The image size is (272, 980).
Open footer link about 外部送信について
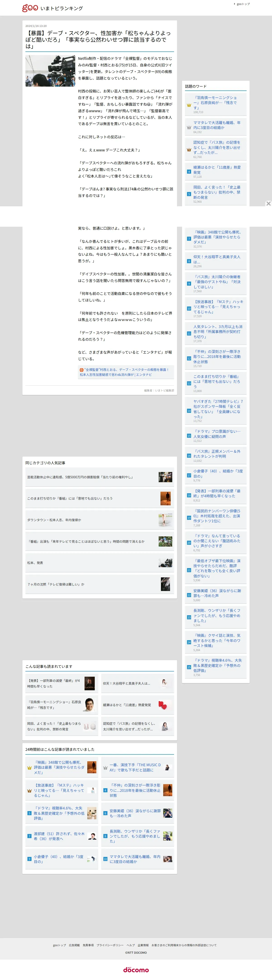click(184, 945)
